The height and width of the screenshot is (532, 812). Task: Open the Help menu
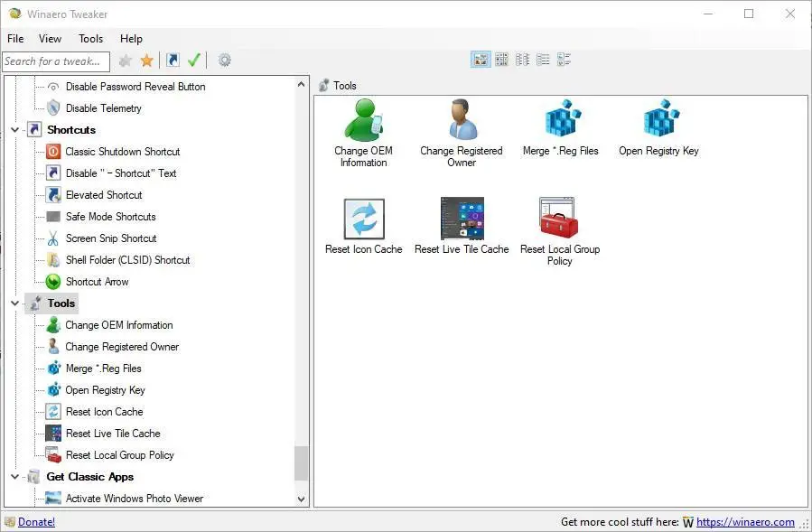point(131,39)
